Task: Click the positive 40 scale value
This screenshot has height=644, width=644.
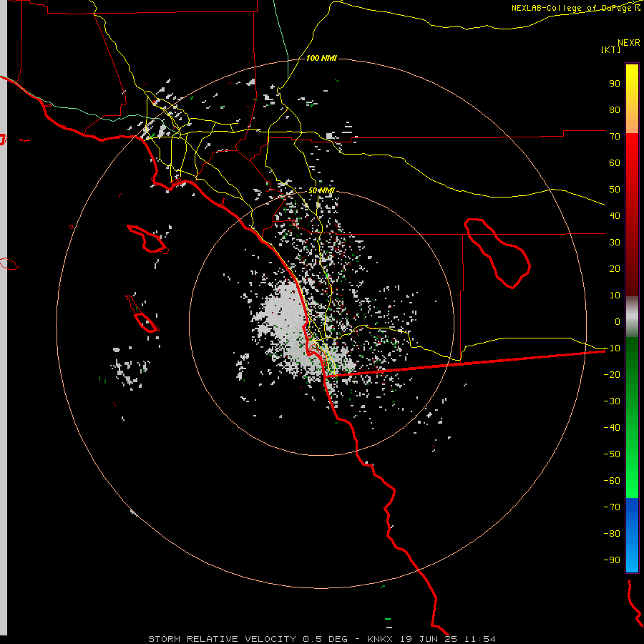Action: [615, 216]
